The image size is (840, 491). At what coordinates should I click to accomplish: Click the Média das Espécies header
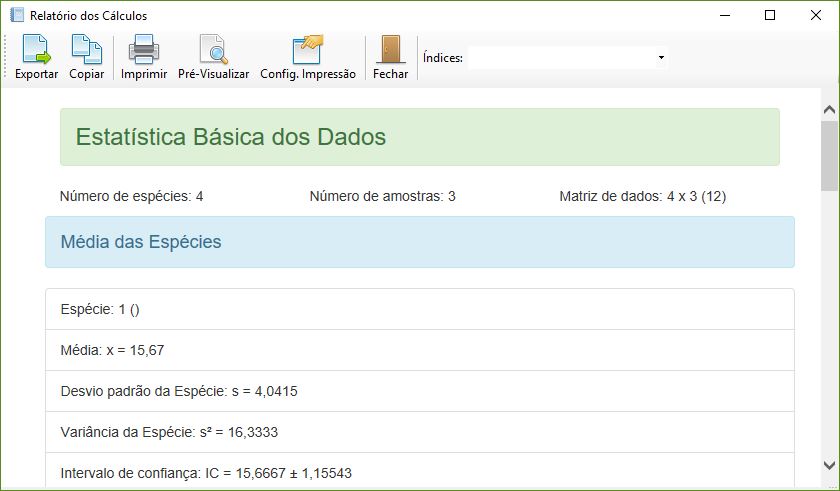pos(419,242)
